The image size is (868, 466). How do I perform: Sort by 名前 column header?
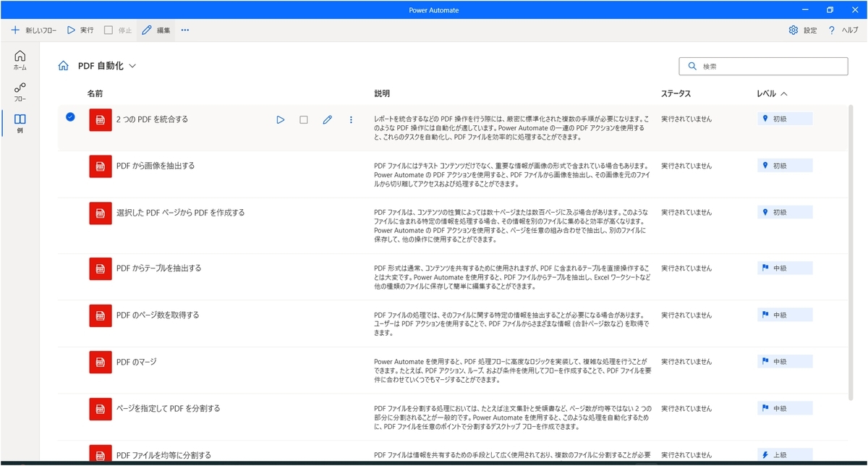tap(95, 94)
